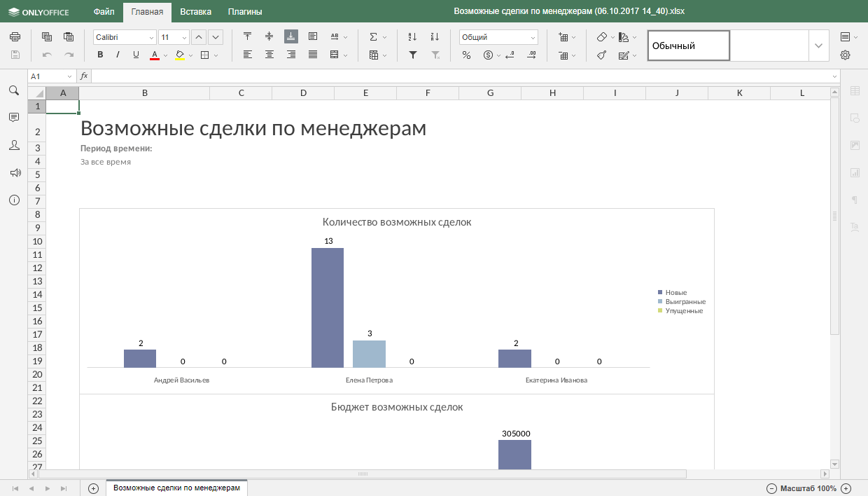Zoom in with the plus button
This screenshot has height=496, width=868.
846,488
